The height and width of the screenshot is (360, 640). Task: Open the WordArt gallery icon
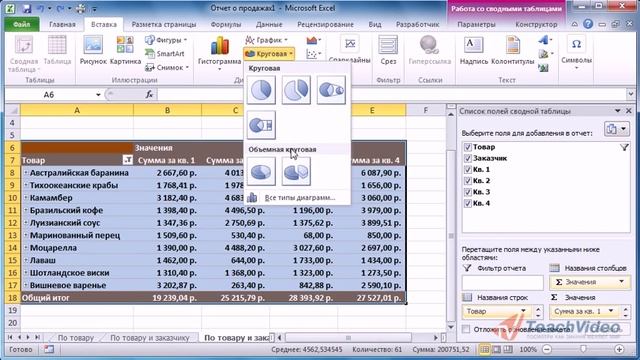coord(545,40)
